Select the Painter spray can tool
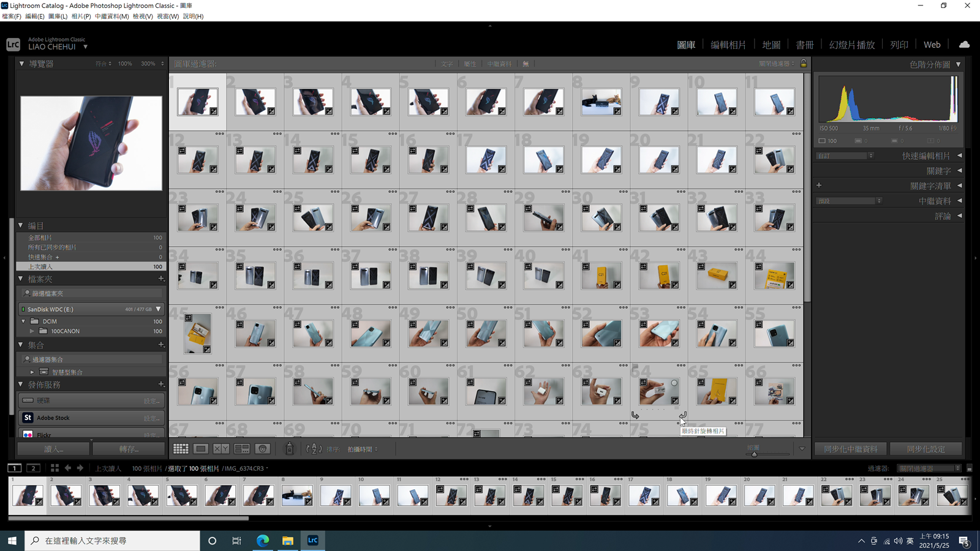This screenshot has width=980, height=551. coord(290,449)
